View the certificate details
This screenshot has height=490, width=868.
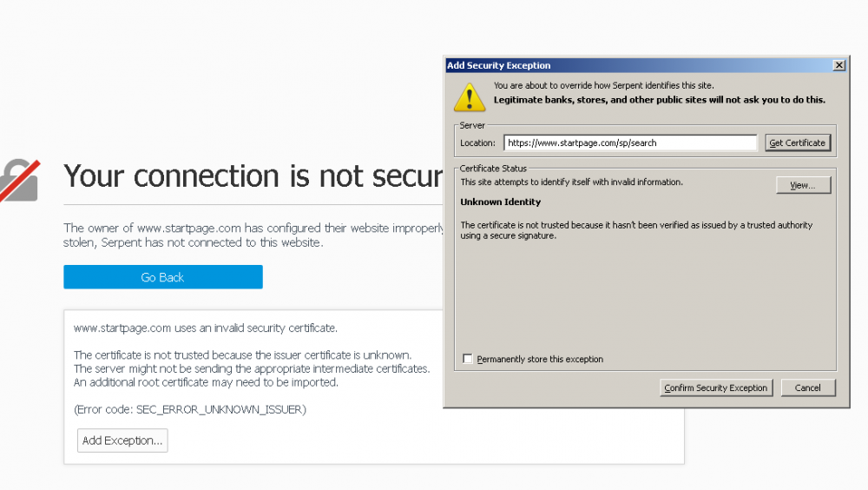point(803,185)
